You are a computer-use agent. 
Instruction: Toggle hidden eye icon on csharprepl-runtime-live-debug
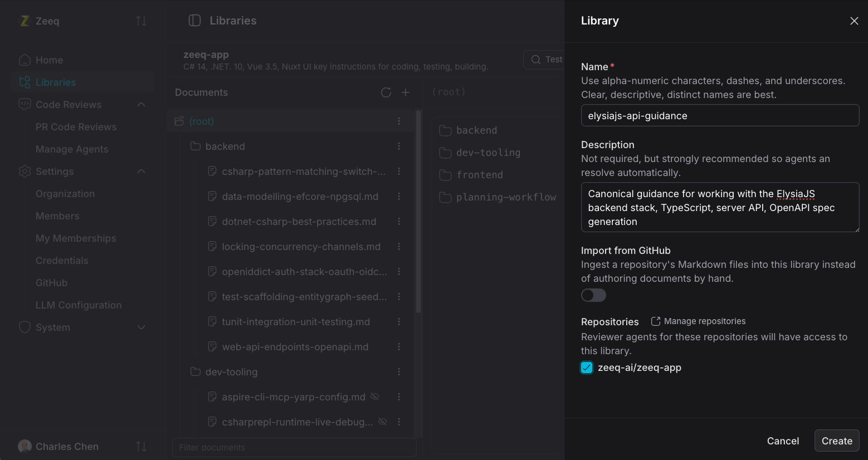[383, 422]
